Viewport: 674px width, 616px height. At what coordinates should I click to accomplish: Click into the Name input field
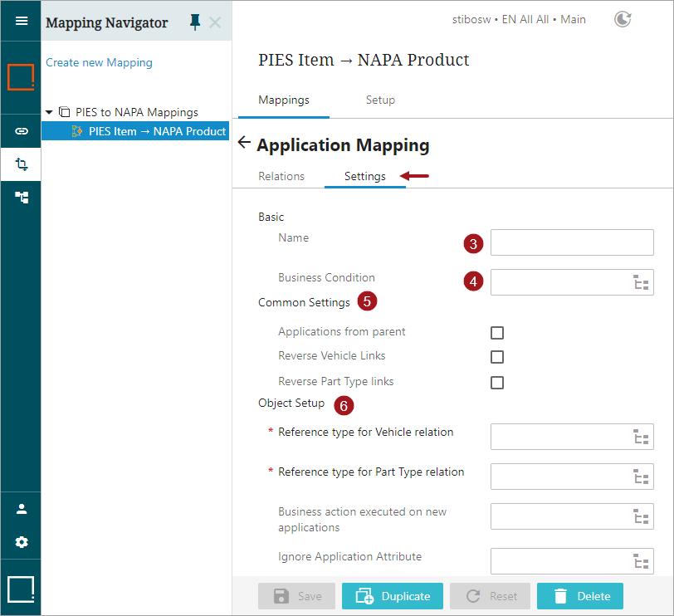(x=571, y=242)
